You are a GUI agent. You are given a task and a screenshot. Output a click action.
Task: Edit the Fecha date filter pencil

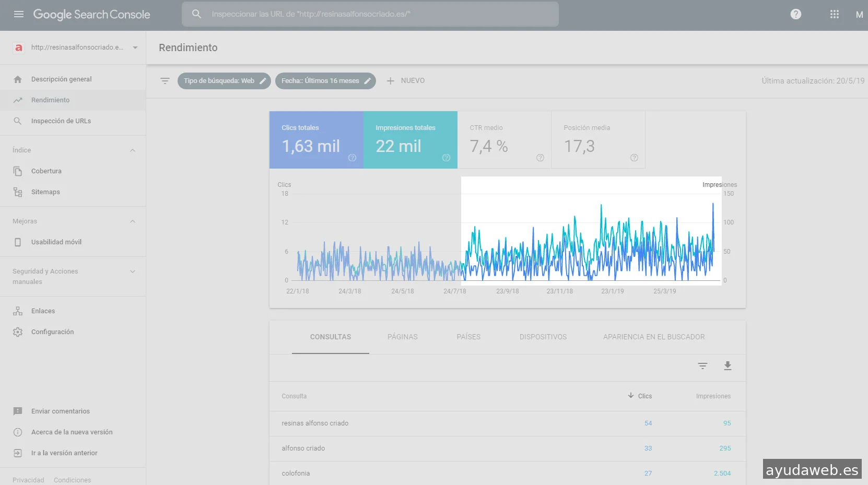tap(368, 81)
